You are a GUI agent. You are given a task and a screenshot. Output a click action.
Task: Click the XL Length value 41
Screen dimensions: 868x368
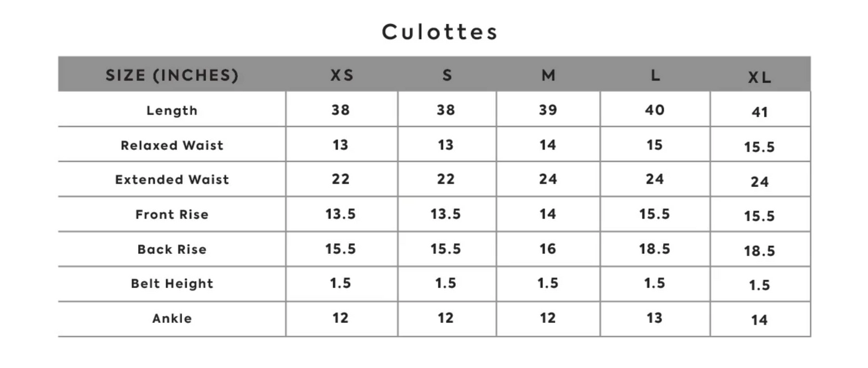(x=760, y=112)
